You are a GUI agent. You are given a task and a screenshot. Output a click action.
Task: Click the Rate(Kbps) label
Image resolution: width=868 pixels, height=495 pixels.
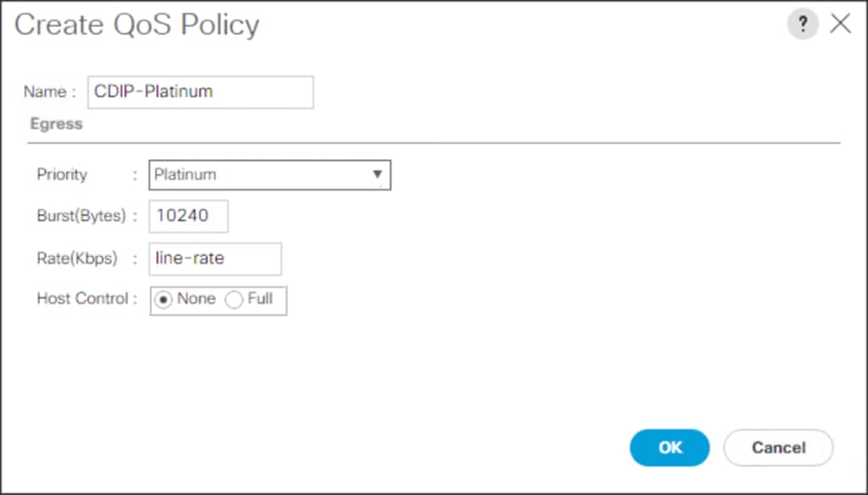pyautogui.click(x=76, y=259)
